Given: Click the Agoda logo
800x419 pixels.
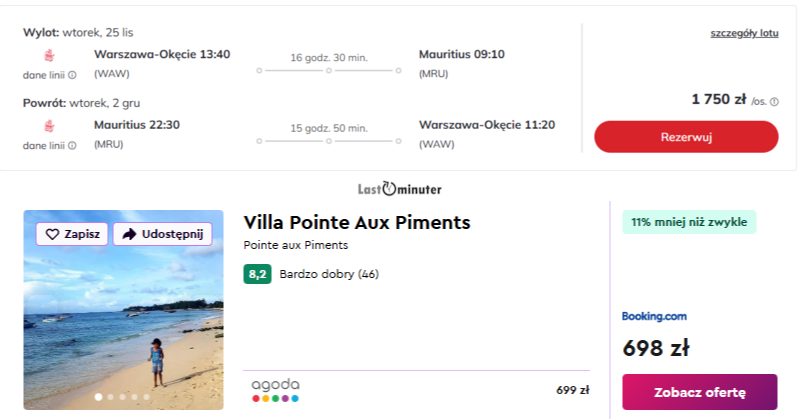Looking at the screenshot, I should tap(275, 390).
